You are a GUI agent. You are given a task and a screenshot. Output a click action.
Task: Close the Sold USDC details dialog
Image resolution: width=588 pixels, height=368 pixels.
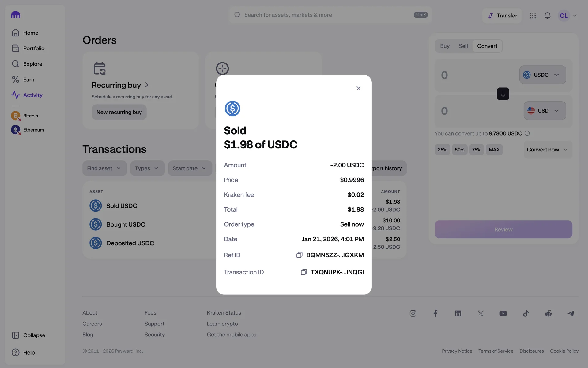click(x=358, y=88)
